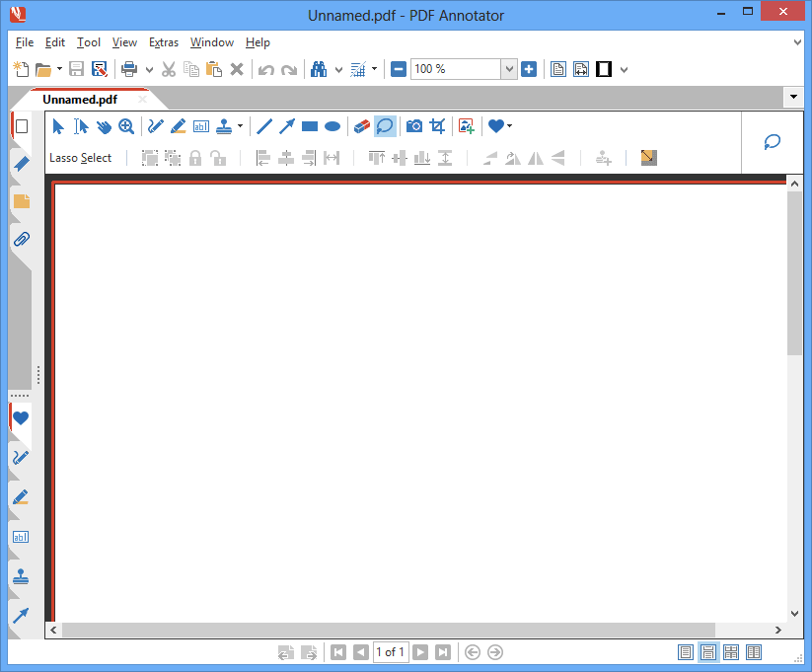
Task: Select the Ellipse drawing tool
Action: [332, 126]
